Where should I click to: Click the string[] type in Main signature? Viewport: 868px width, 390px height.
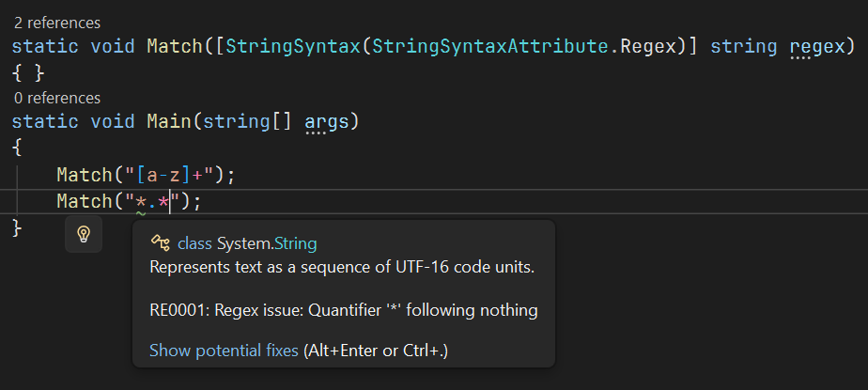coord(251,122)
